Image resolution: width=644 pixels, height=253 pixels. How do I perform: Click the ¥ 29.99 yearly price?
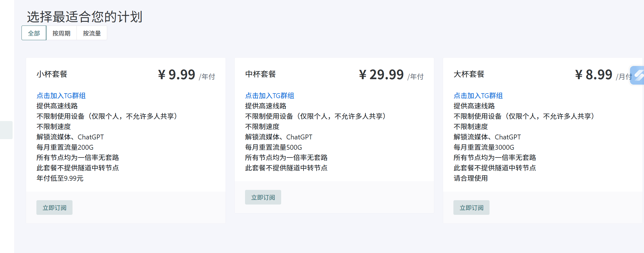[381, 75]
